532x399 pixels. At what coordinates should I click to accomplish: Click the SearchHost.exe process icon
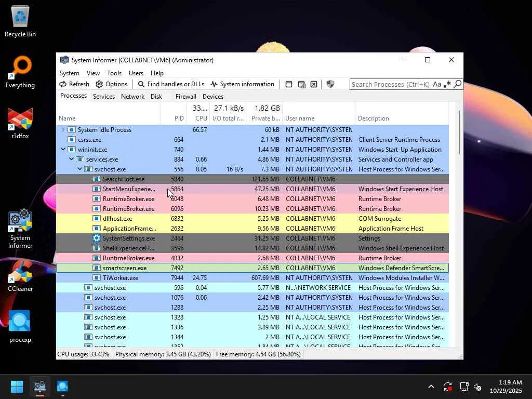click(x=97, y=179)
